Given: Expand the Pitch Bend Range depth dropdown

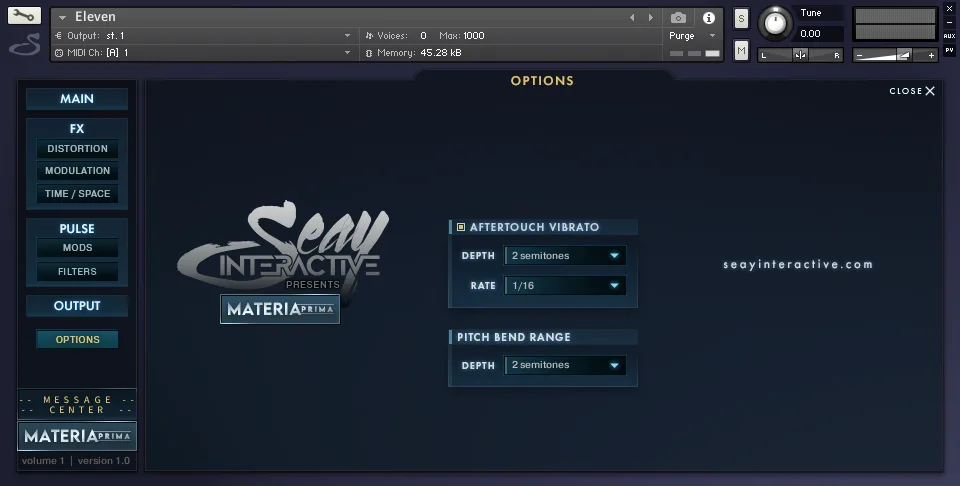Looking at the screenshot, I should [x=565, y=365].
